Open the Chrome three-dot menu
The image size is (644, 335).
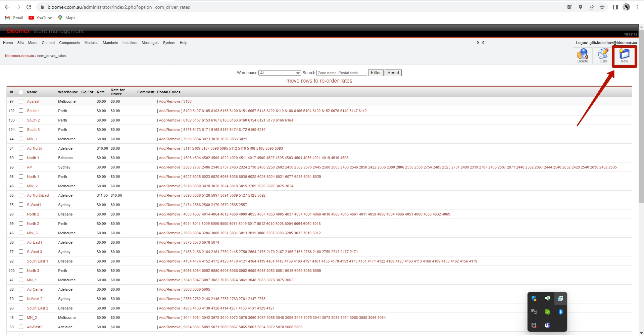637,7
